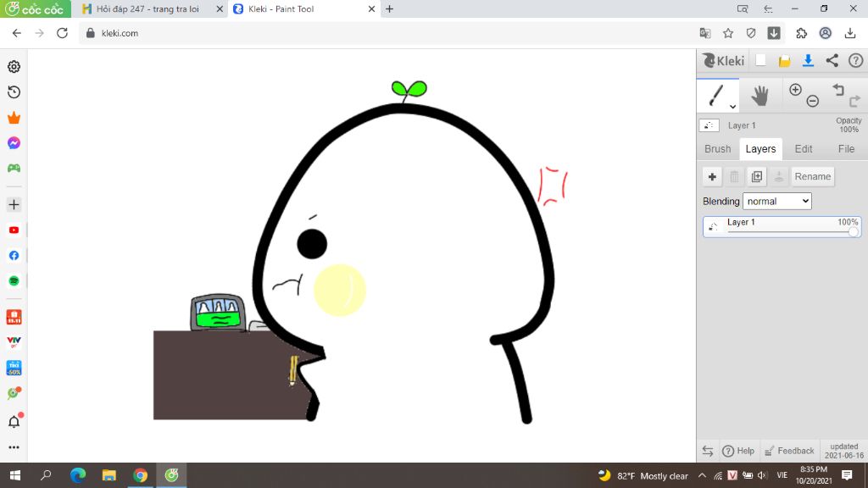
Task: Switch to the Edit tab
Action: click(804, 149)
